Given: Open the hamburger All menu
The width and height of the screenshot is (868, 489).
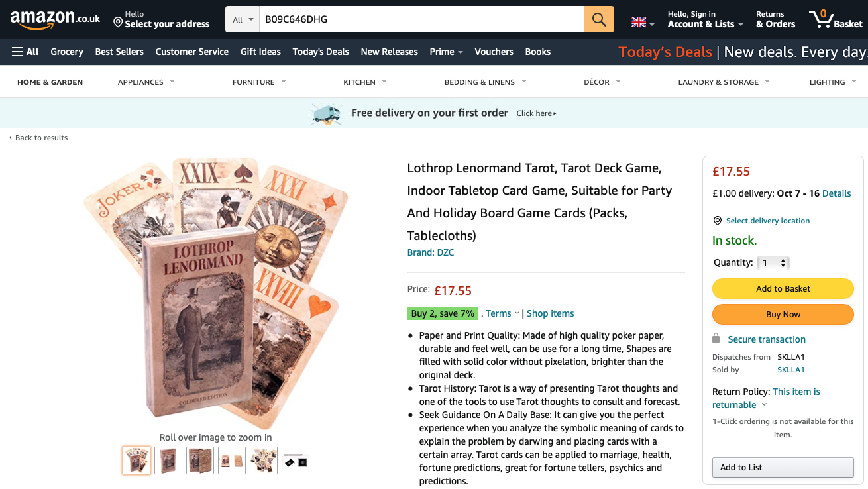Looking at the screenshot, I should click(x=25, y=52).
